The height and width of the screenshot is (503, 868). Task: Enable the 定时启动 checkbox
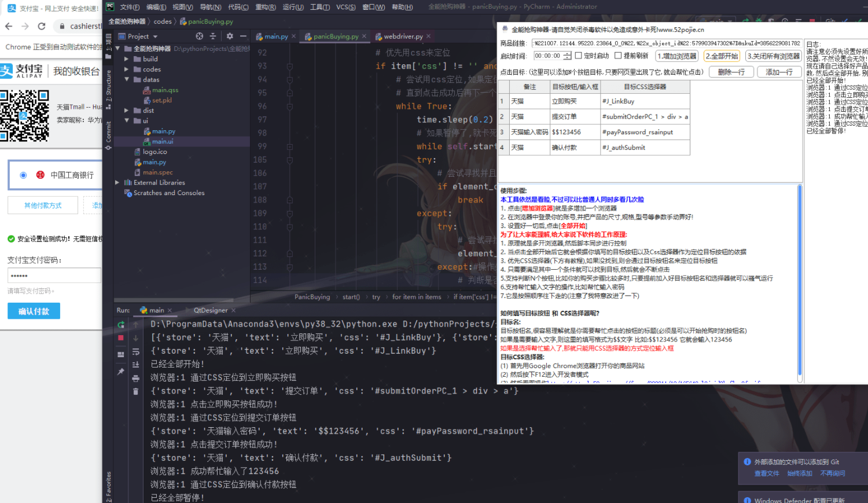click(578, 56)
